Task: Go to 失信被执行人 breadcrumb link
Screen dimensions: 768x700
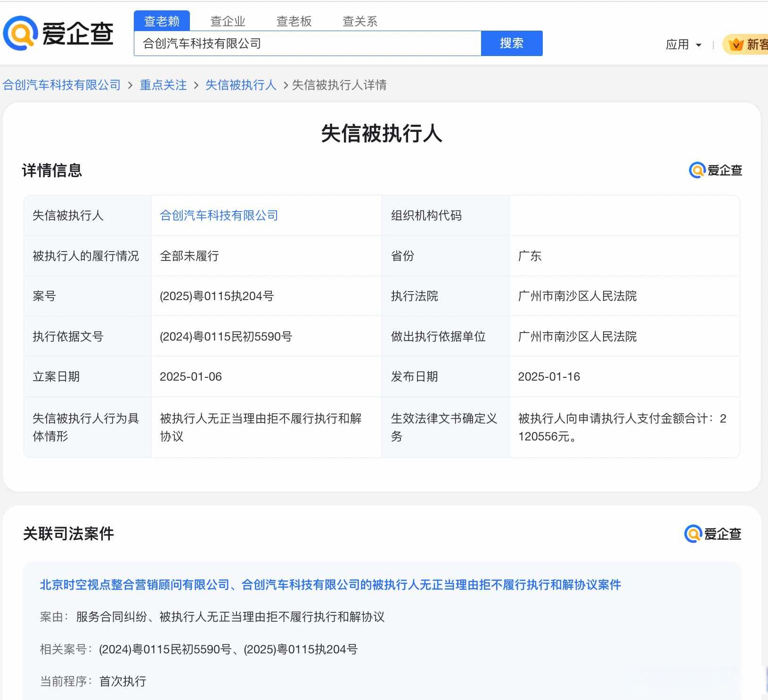Action: 241,85
